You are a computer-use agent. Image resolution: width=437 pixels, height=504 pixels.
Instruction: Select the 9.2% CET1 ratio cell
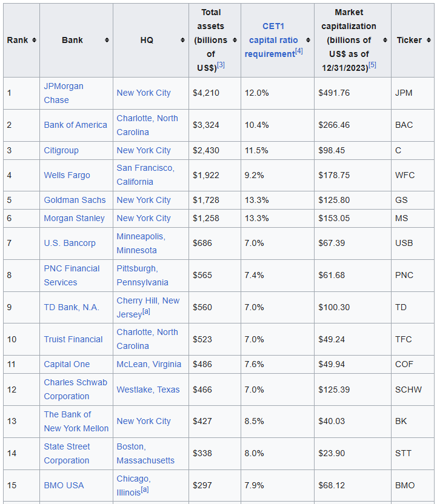point(278,175)
